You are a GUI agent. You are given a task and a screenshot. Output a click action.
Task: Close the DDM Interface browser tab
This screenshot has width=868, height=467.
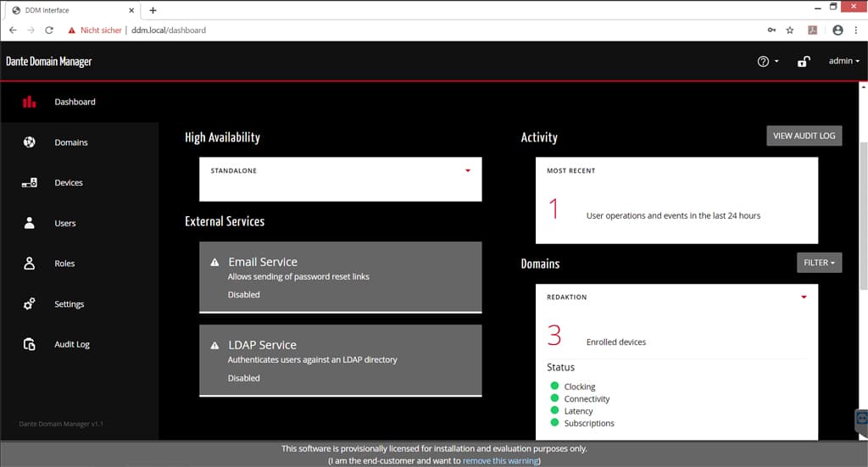[x=131, y=10]
